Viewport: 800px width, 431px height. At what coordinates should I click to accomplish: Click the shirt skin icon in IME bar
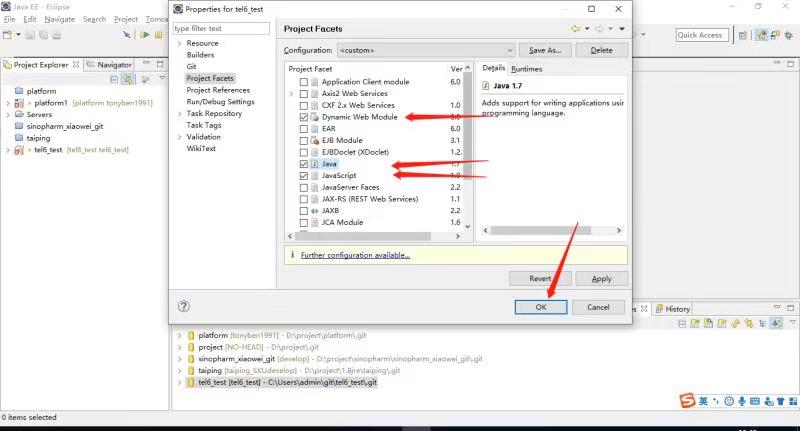pos(780,401)
